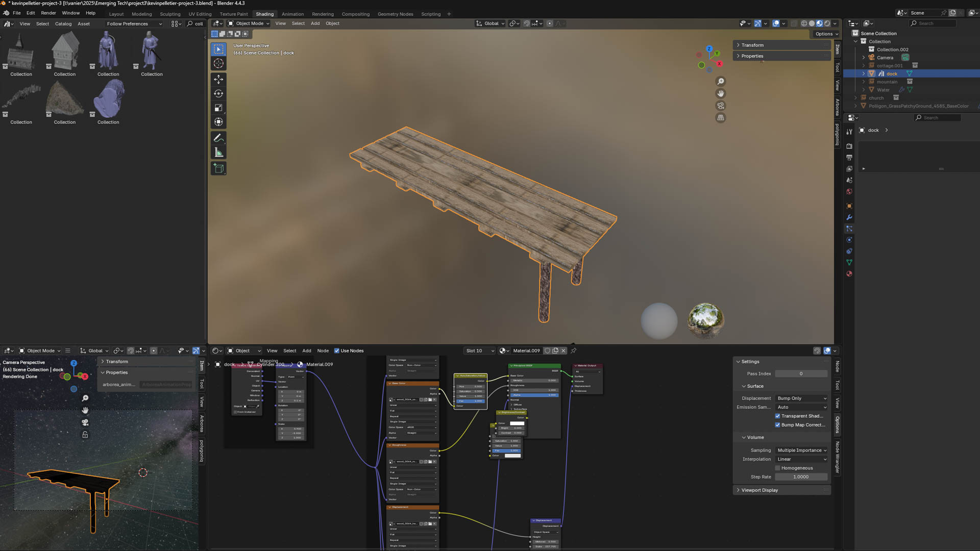Select the mountain item in outliner

click(887, 82)
